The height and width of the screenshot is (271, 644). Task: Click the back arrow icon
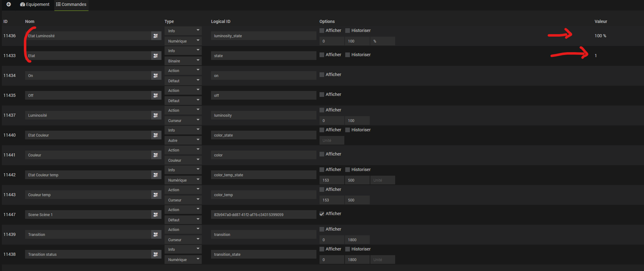point(9,4)
